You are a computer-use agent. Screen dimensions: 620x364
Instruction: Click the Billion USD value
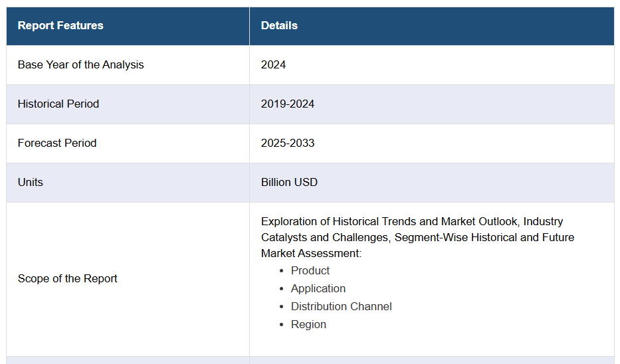289,183
